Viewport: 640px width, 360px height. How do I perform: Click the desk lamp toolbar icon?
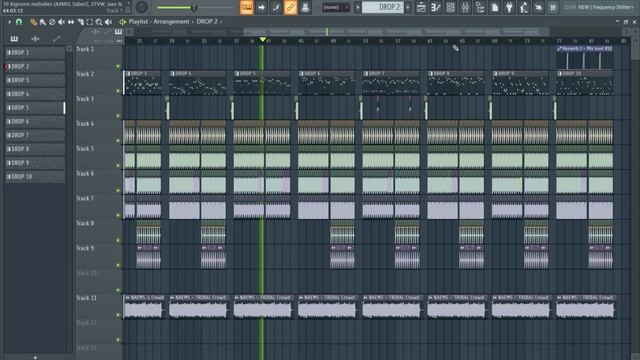click(x=524, y=7)
